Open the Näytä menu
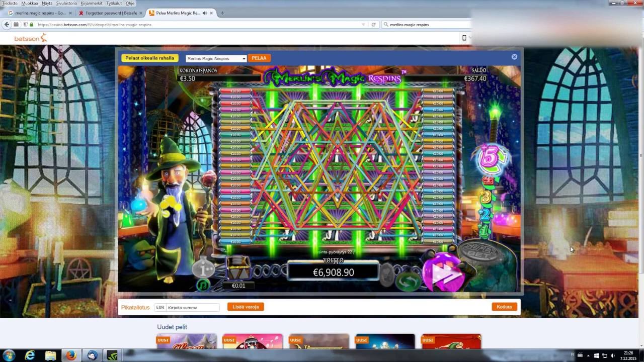 pyautogui.click(x=47, y=3)
